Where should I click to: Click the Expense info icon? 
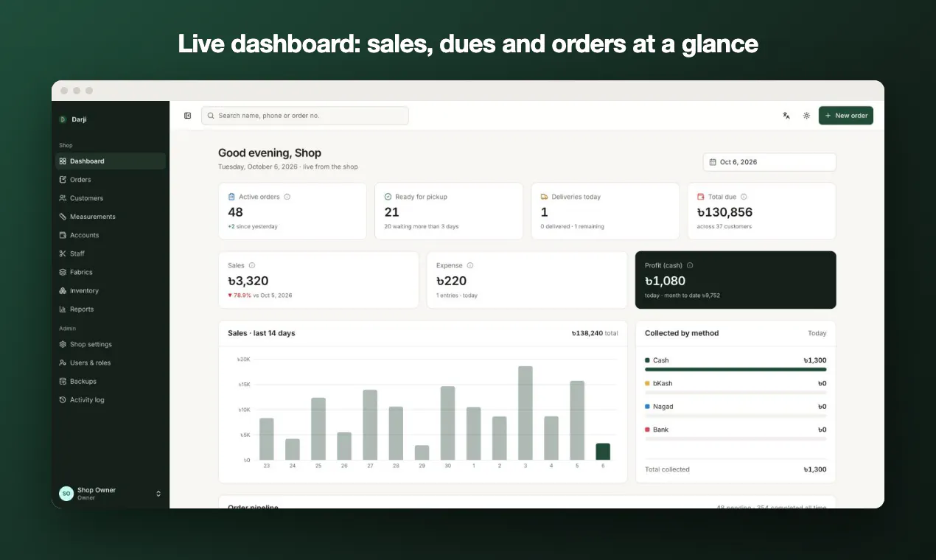470,265
